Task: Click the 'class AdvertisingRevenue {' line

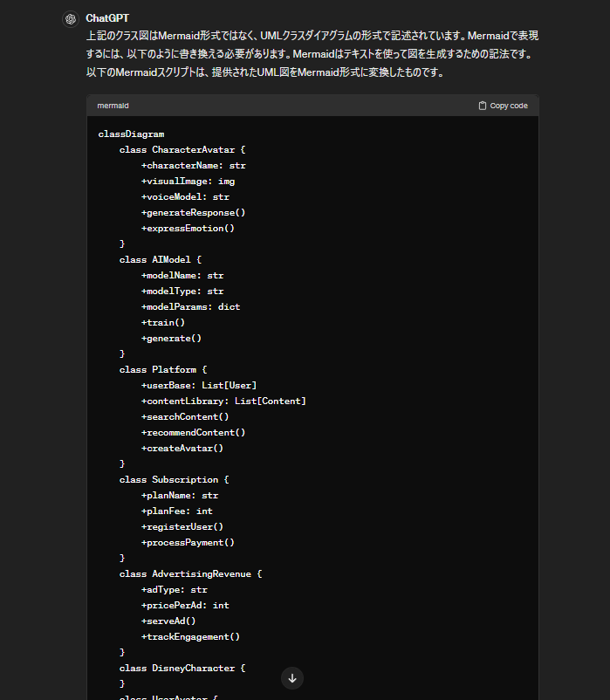Action: click(x=190, y=574)
